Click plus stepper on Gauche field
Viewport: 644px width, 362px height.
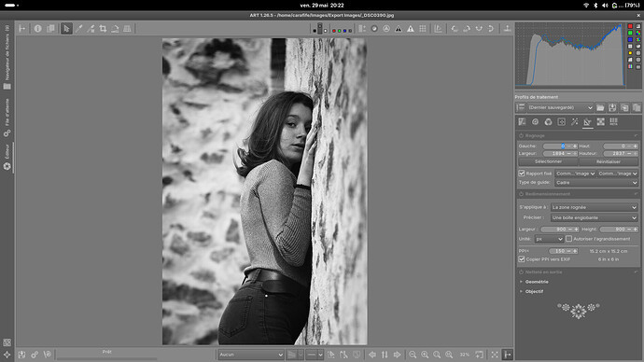575,146
